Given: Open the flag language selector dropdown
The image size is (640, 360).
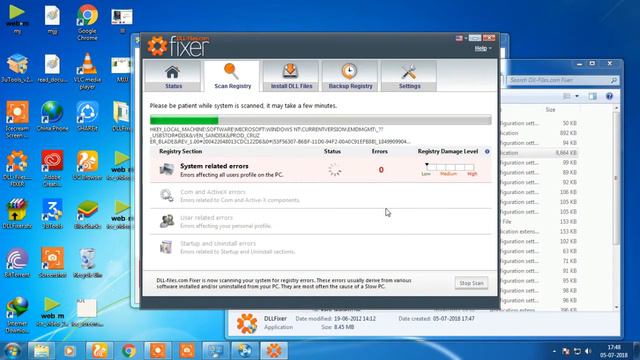Looking at the screenshot, I should point(461,38).
